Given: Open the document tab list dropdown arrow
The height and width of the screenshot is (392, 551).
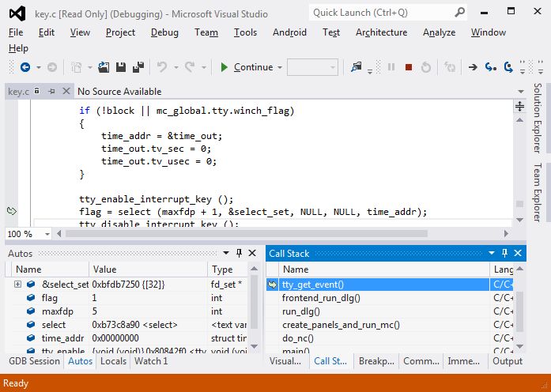Looking at the screenshot, I should [521, 92].
